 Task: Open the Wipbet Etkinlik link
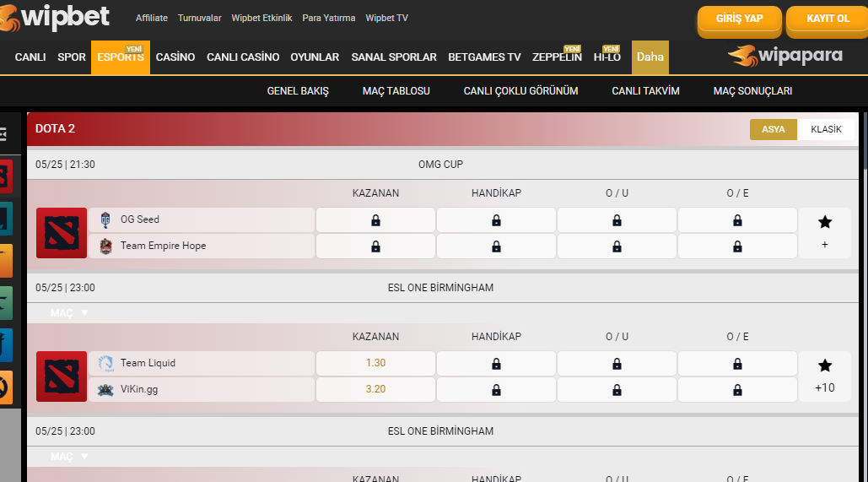pos(261,18)
